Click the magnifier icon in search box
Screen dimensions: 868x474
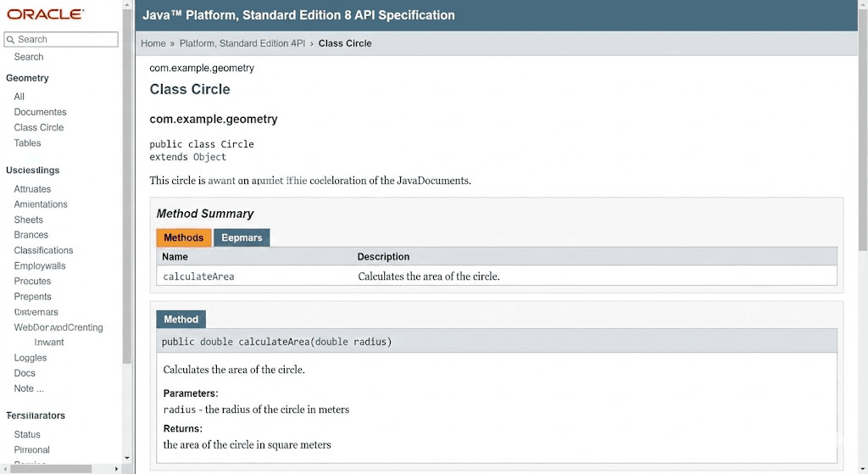click(11, 39)
